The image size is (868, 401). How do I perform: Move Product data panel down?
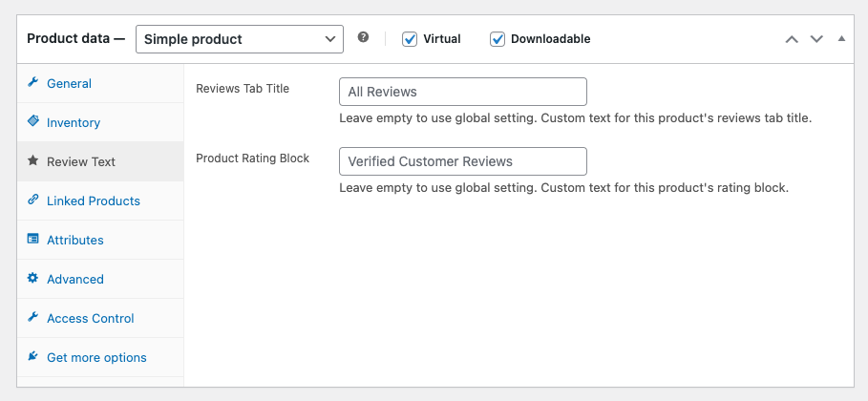pyautogui.click(x=816, y=39)
